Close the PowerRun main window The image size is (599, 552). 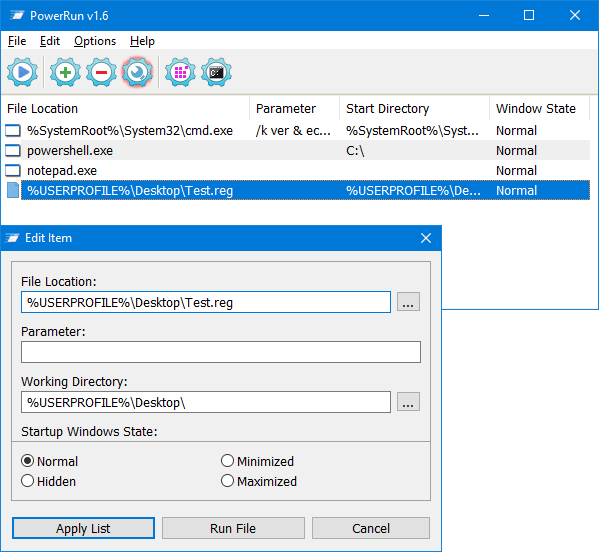[575, 15]
